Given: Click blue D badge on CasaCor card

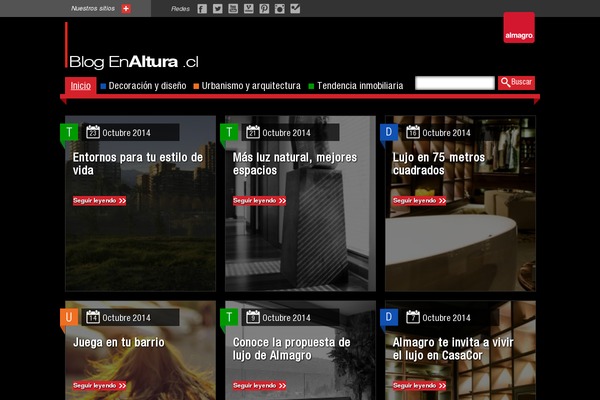Looking at the screenshot, I should pyautogui.click(x=389, y=317).
